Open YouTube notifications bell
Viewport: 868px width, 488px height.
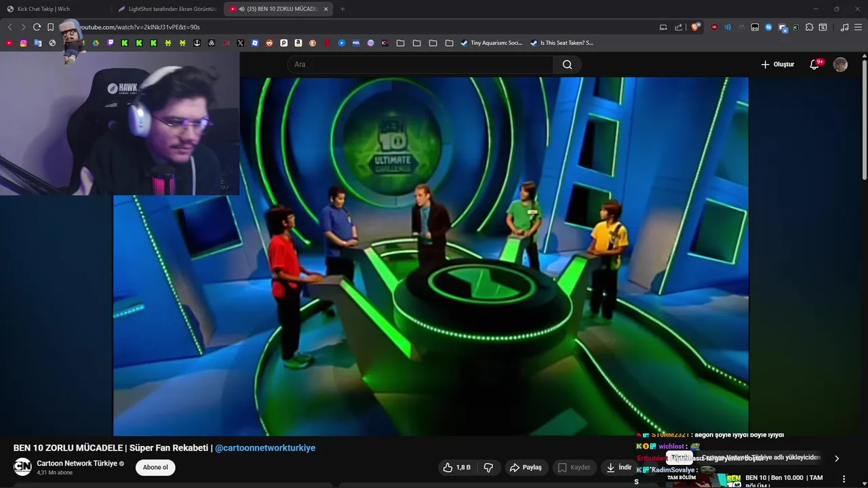815,64
